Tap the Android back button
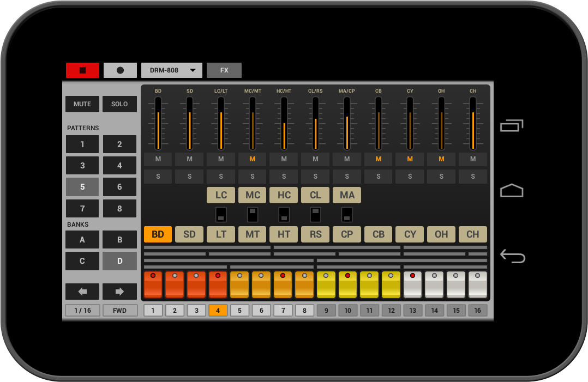Viewport: 588px width, 382px height. (513, 256)
